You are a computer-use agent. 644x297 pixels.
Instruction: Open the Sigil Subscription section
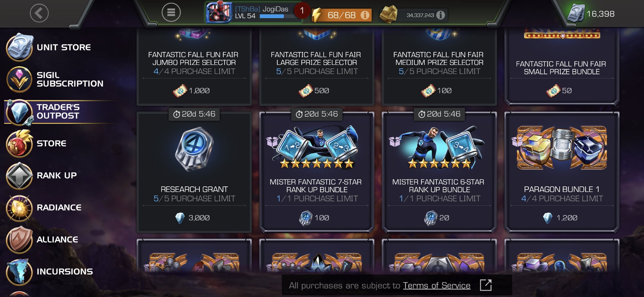coord(55,79)
